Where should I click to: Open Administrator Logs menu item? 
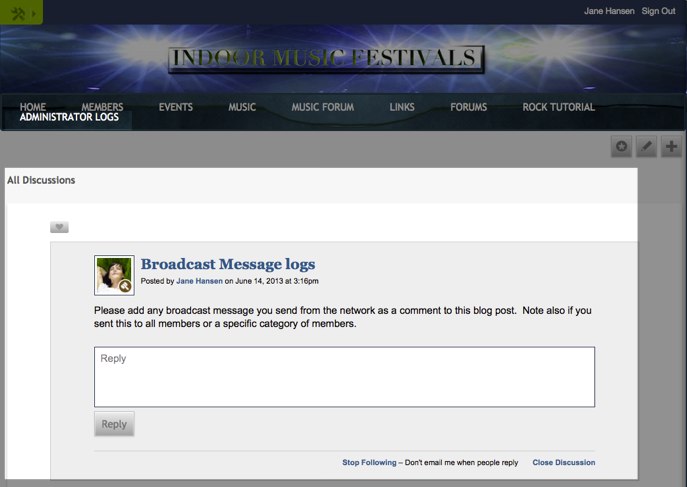[69, 117]
